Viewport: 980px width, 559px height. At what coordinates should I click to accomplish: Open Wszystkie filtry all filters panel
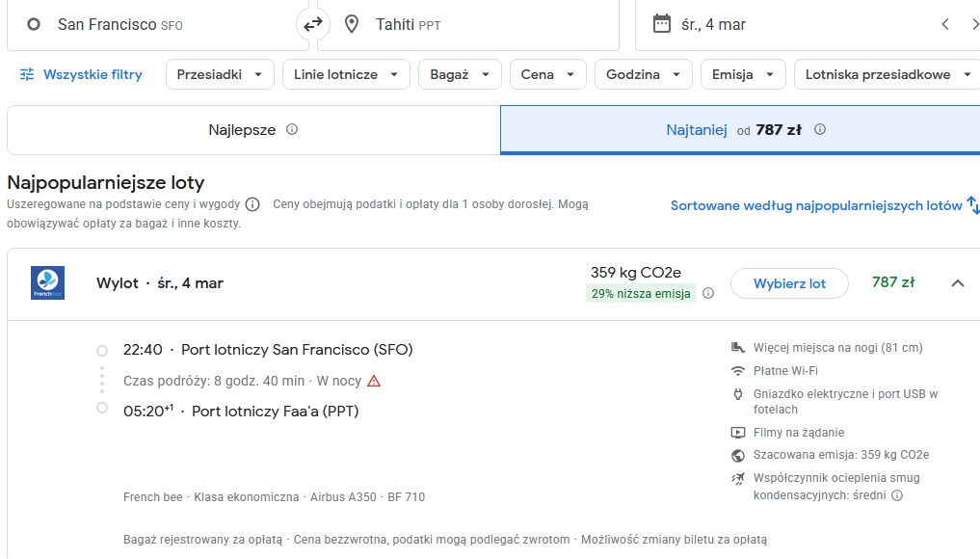tap(81, 74)
